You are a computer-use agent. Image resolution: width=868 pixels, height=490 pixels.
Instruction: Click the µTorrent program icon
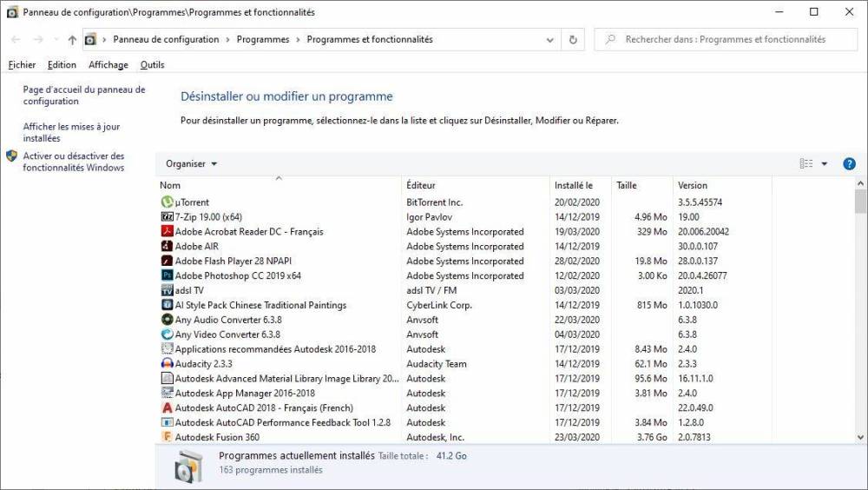[168, 202]
